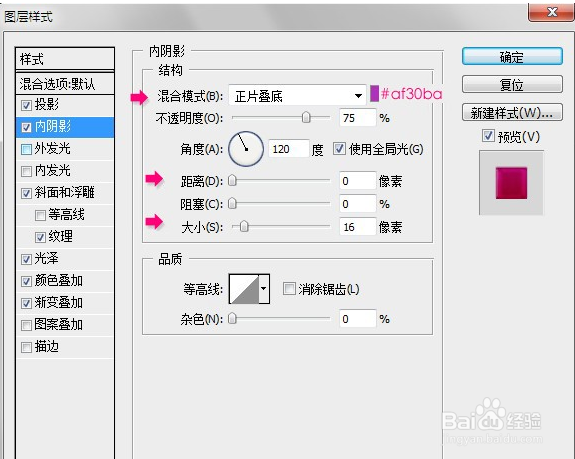Toggle the 光泽 satin checkbox

point(26,259)
